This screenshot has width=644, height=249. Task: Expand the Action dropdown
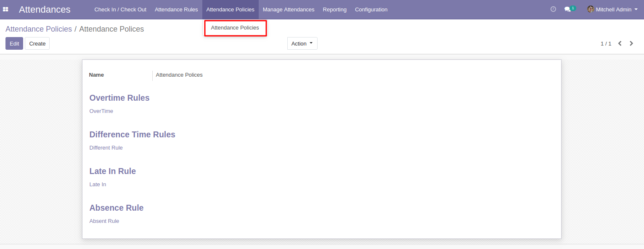(302, 43)
